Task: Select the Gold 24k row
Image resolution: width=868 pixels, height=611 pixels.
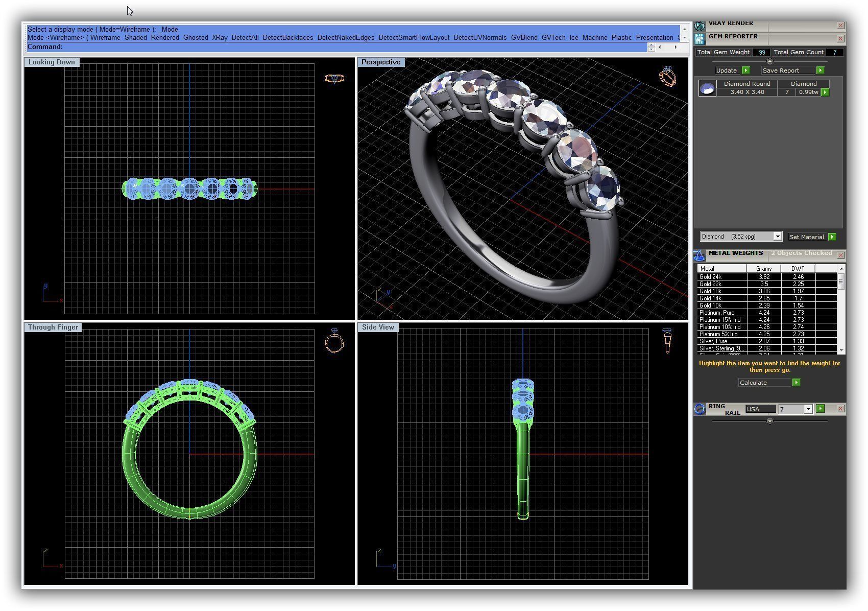Action: (767, 277)
